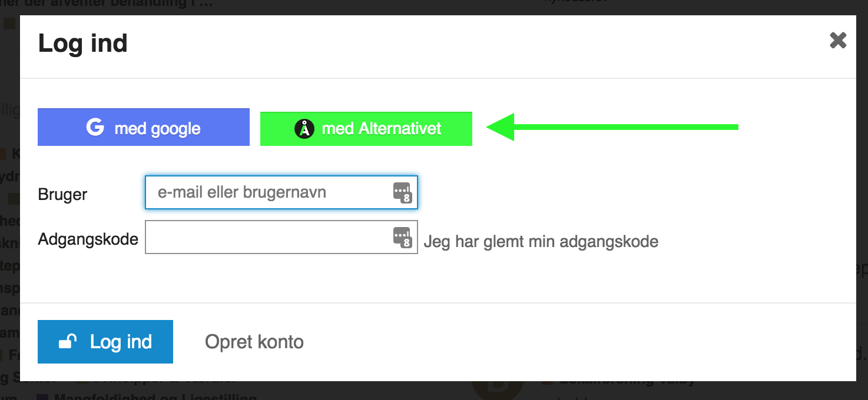Open Jeg har glemt min adgangskode link

(x=541, y=241)
